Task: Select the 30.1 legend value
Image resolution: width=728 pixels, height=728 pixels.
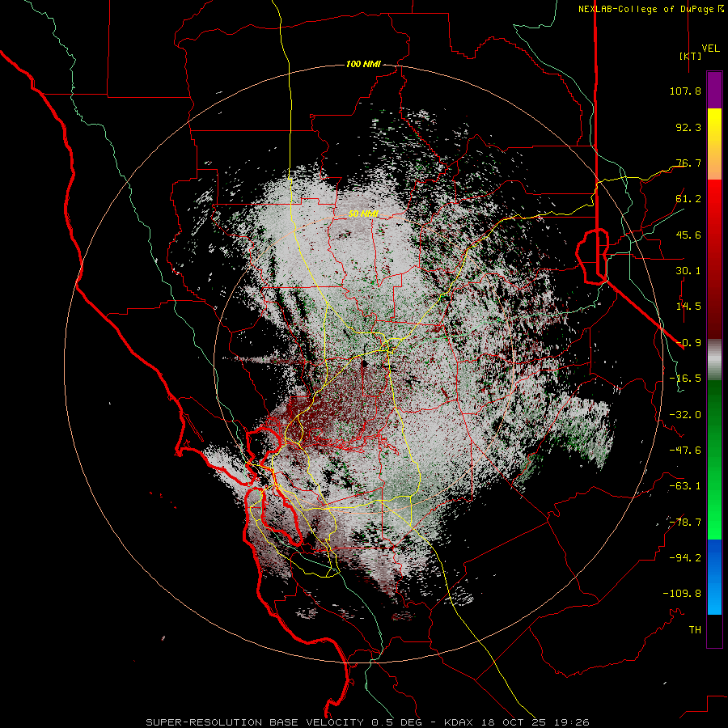Action: click(688, 271)
